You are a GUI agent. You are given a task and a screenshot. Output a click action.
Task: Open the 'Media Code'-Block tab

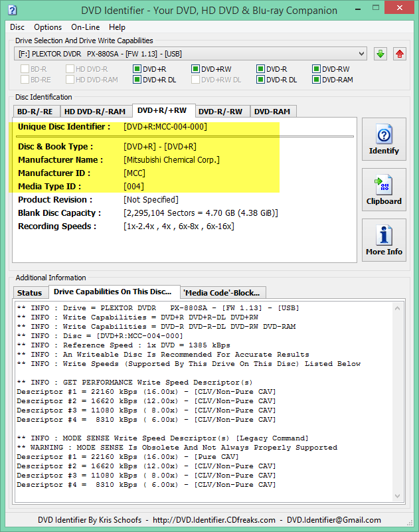pos(222,293)
